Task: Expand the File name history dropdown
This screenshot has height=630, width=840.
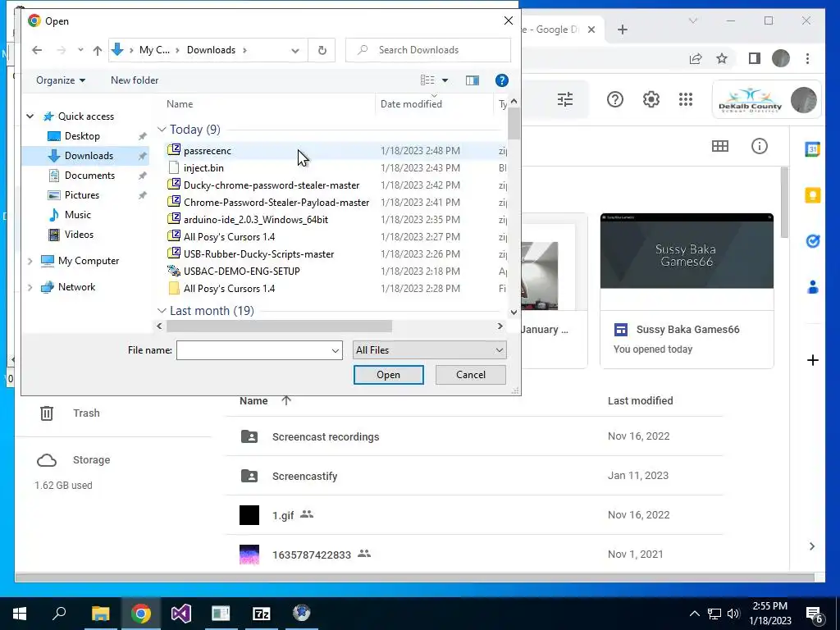Action: [336, 350]
